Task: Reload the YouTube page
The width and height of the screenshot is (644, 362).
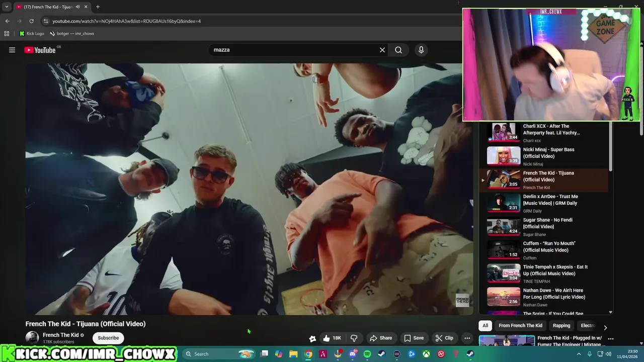Action: pyautogui.click(x=31, y=21)
